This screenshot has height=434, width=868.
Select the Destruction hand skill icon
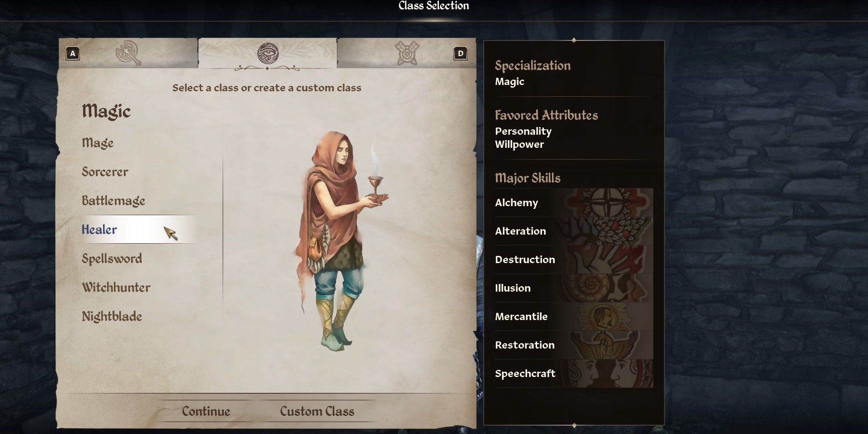coord(606,259)
